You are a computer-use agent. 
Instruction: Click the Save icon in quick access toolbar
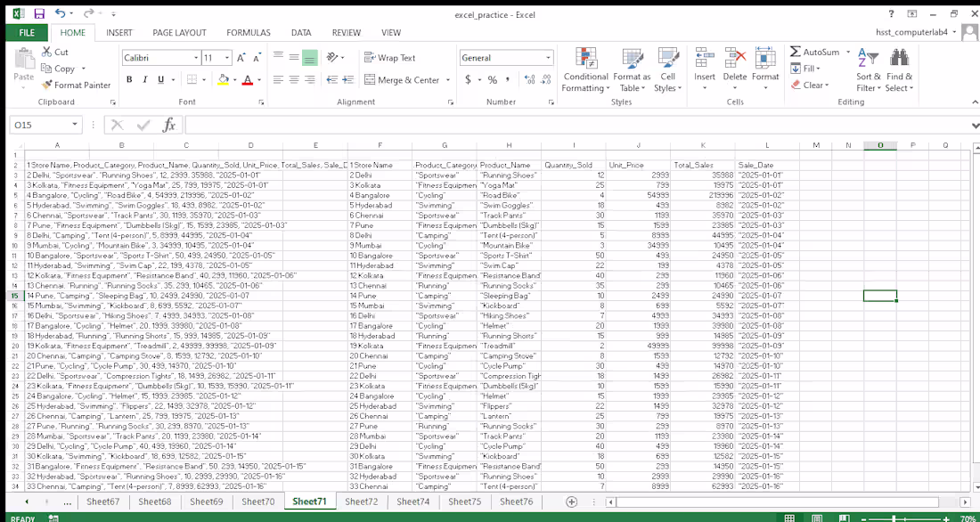coord(39,13)
